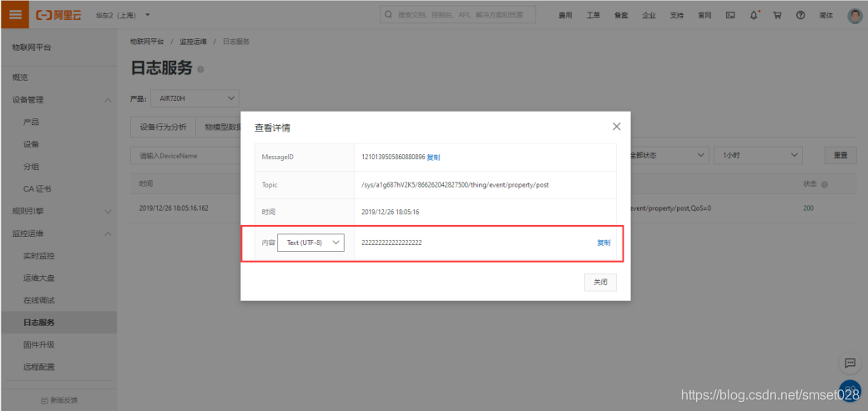868x411 pixels.
Task: Open the Cloud Shell terminal icon
Action: coord(730,16)
